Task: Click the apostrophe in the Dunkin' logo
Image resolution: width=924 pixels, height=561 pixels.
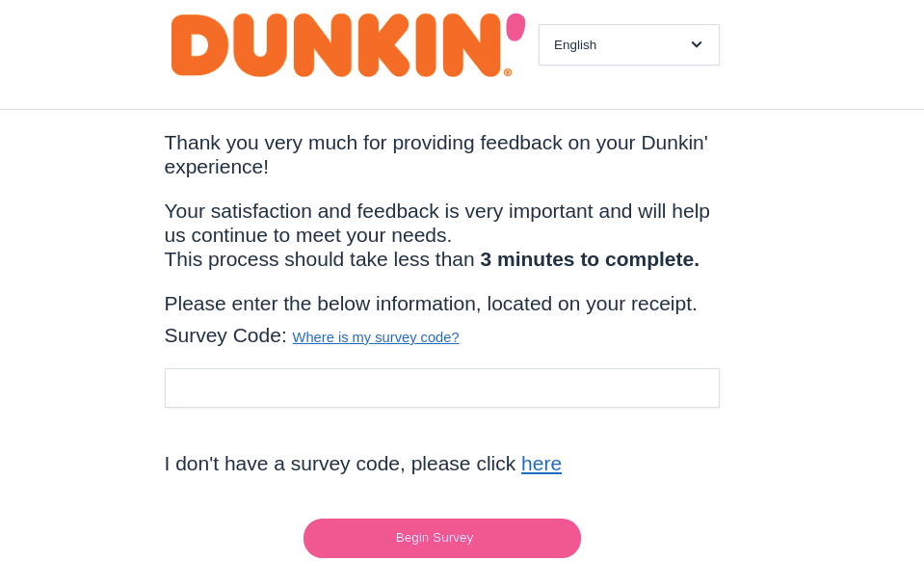Action: coord(516,27)
